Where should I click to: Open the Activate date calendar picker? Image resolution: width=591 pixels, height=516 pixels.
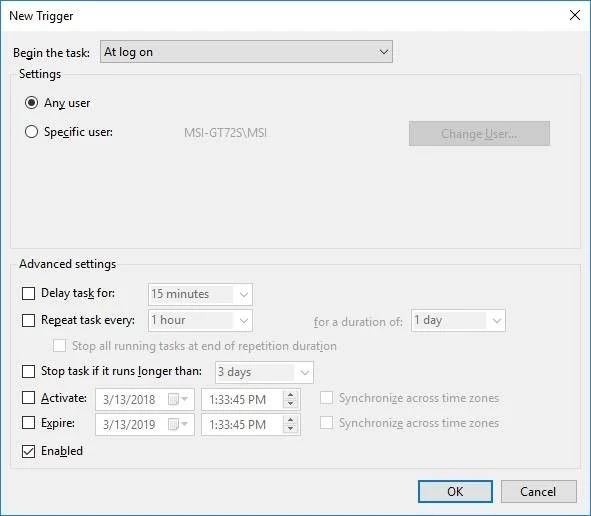tap(178, 399)
